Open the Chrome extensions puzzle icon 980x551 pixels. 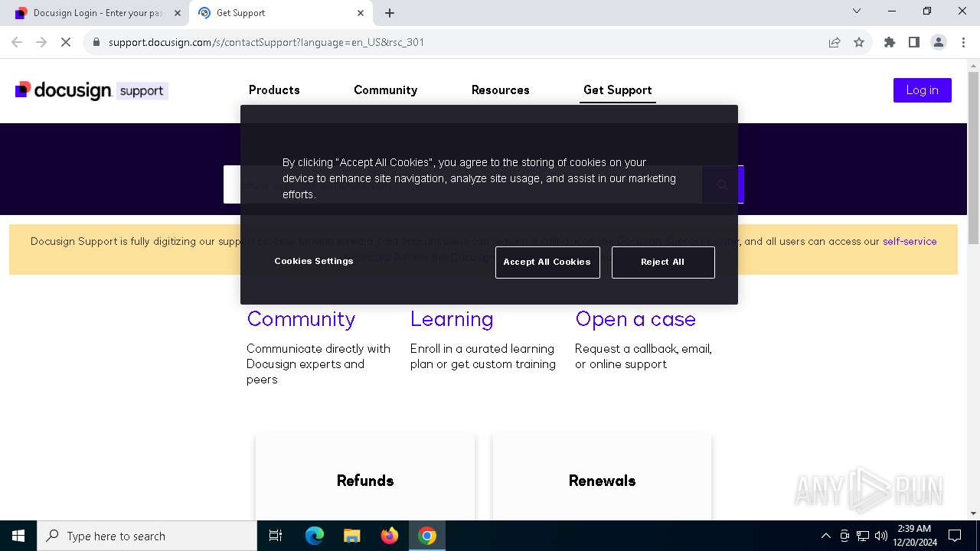coord(890,42)
